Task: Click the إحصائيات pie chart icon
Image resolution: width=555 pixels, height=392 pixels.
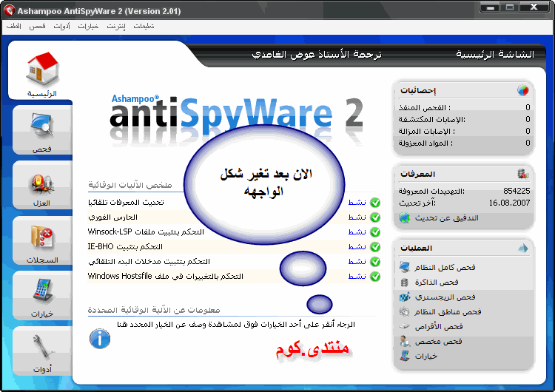Action: pos(522,90)
